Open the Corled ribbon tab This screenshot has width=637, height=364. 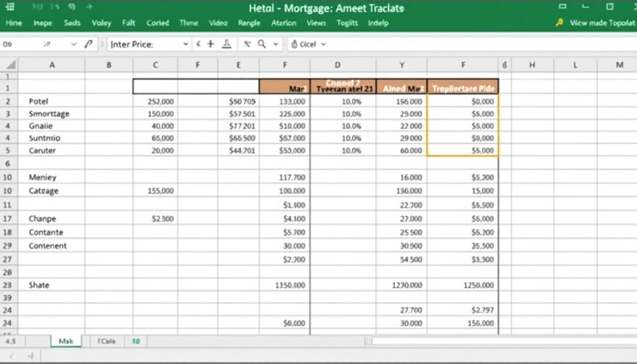[158, 23]
